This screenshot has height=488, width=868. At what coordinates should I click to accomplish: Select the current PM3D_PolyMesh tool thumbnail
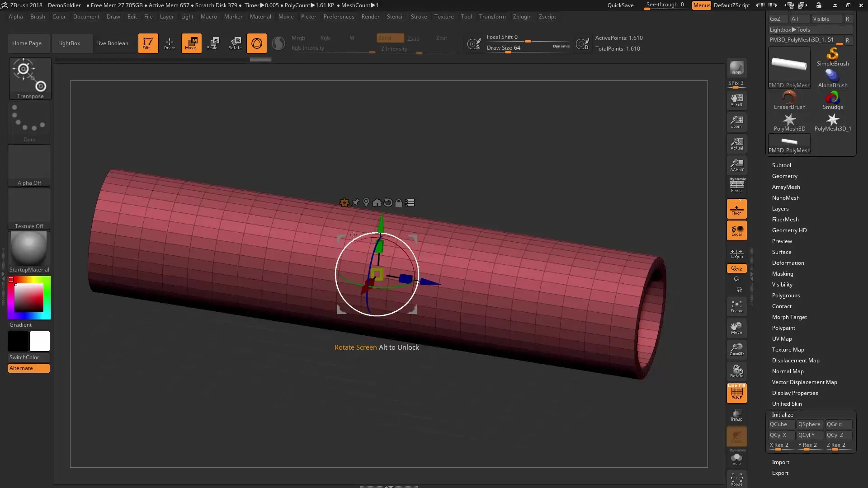point(789,68)
